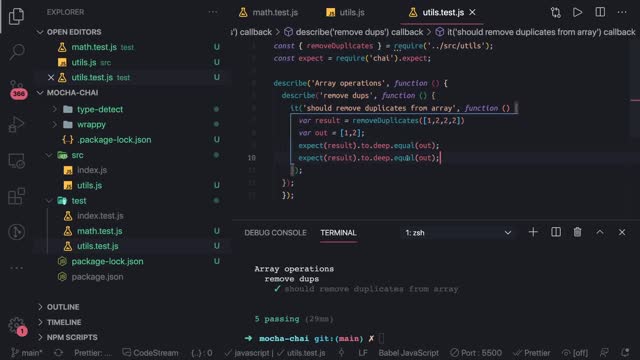Toggle Prettier formatter status on the right
640x360 pixels.
[x=532, y=353]
